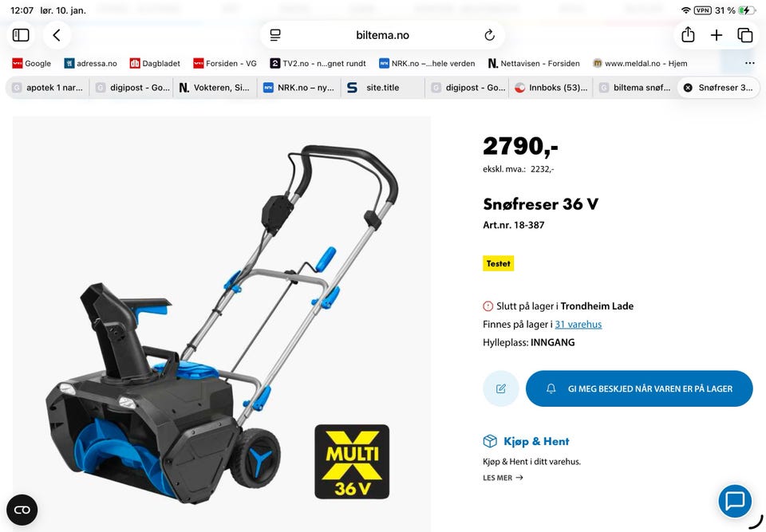The height and width of the screenshot is (532, 766).
Task: Reload the biltema.no page
Action: [489, 35]
